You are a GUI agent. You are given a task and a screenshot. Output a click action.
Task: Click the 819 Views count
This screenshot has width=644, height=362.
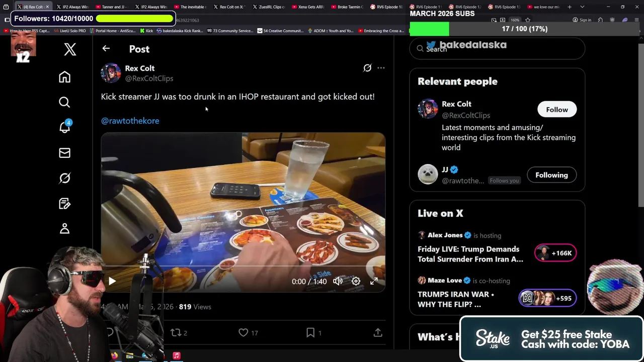(x=195, y=307)
